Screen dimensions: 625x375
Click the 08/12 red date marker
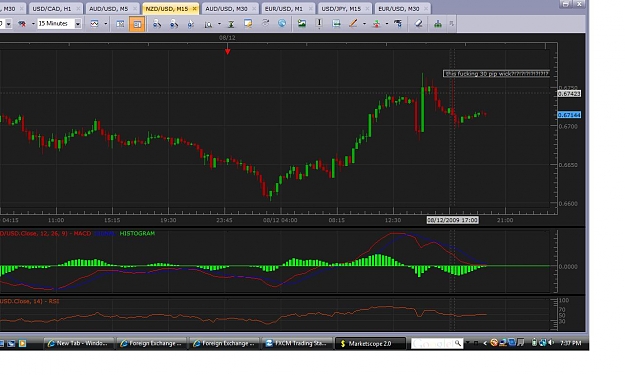(x=227, y=51)
